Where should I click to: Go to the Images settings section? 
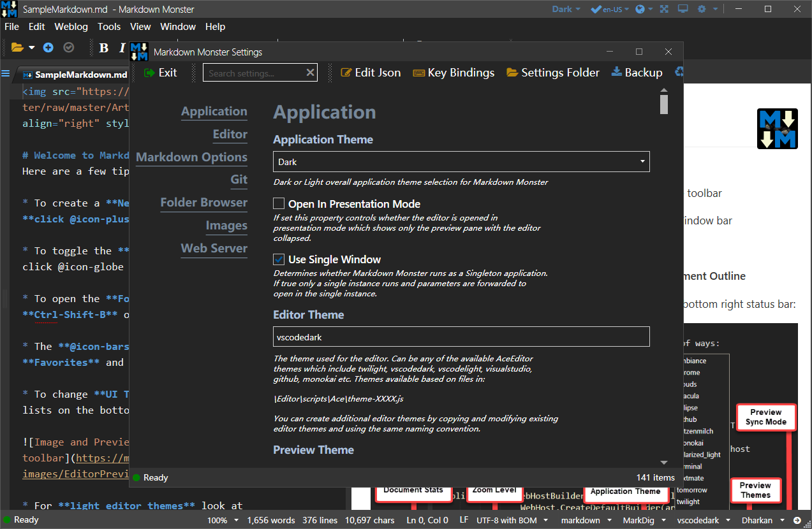point(226,226)
